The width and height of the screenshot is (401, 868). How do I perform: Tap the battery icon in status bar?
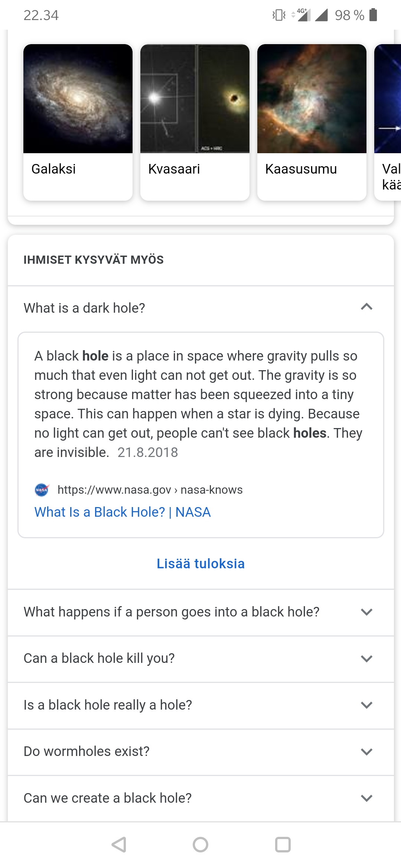[373, 15]
